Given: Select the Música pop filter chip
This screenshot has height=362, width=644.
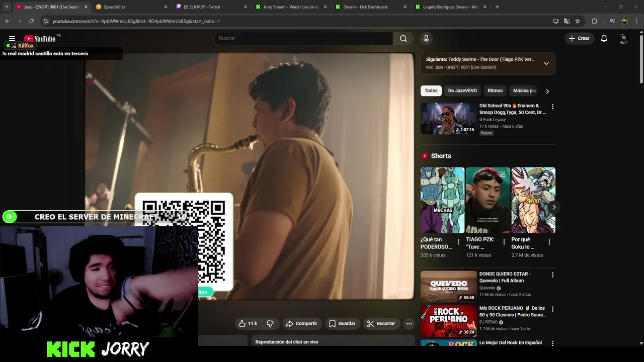Looking at the screenshot, I should point(525,90).
